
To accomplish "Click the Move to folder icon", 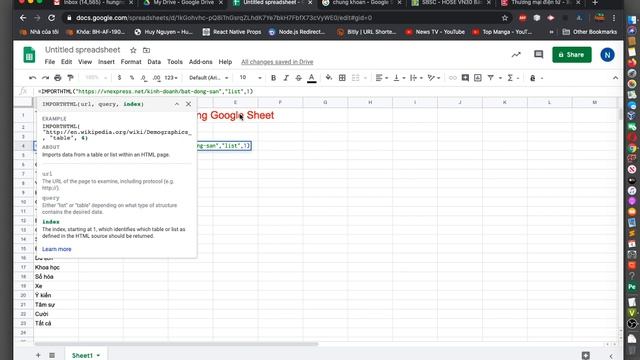I will pyautogui.click(x=146, y=50).
